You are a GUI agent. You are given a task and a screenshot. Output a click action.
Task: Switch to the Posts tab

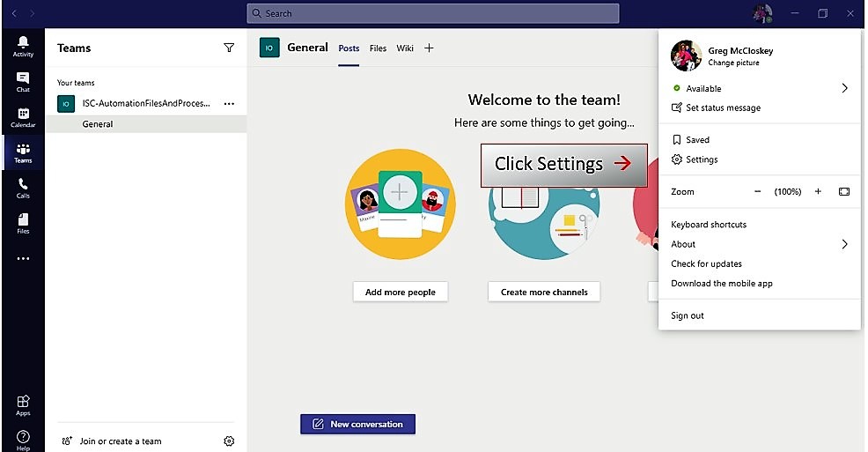point(349,48)
